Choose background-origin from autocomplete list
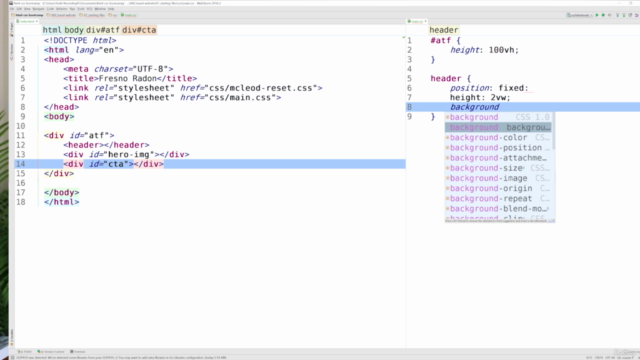This screenshot has height=360, width=640. (x=498, y=189)
